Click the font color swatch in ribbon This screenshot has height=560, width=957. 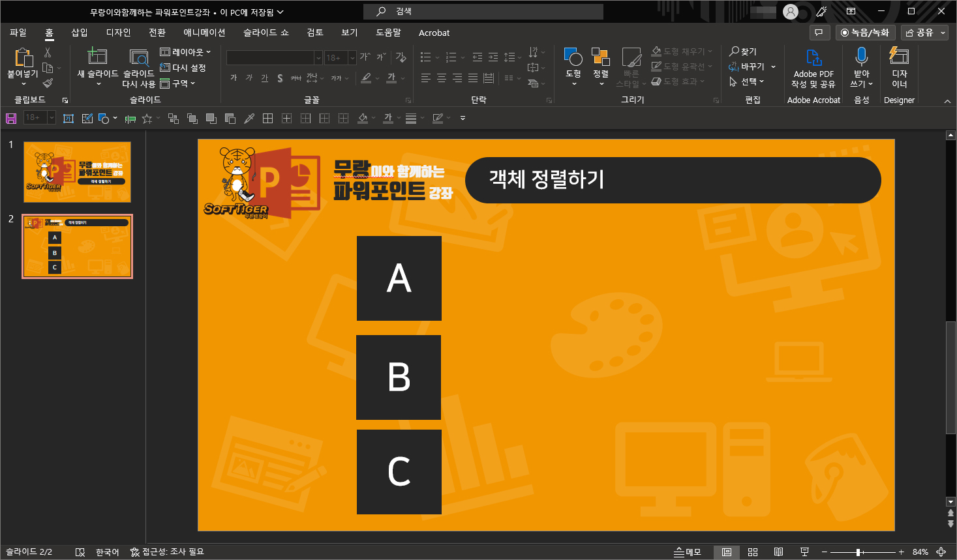[x=391, y=78]
